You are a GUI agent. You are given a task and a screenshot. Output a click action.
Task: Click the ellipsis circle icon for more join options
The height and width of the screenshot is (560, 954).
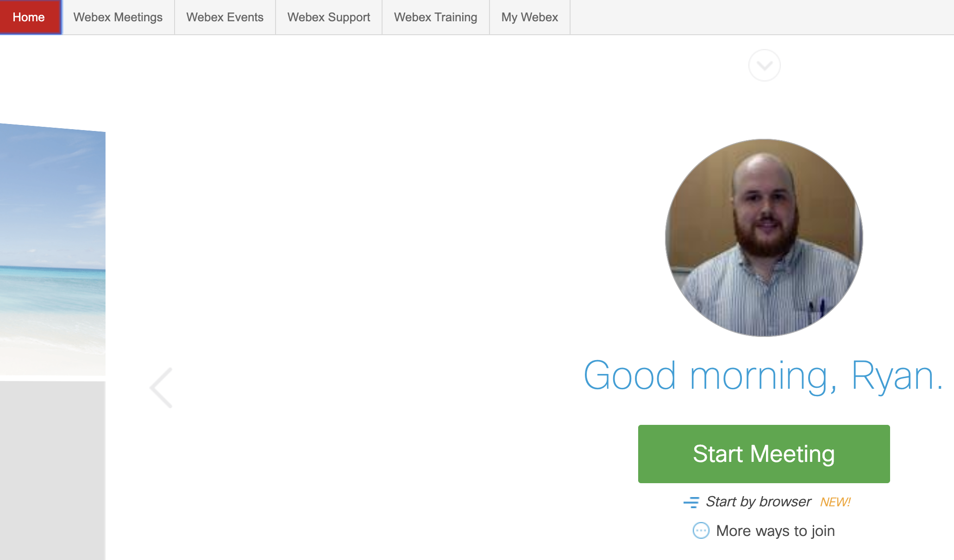point(701,530)
